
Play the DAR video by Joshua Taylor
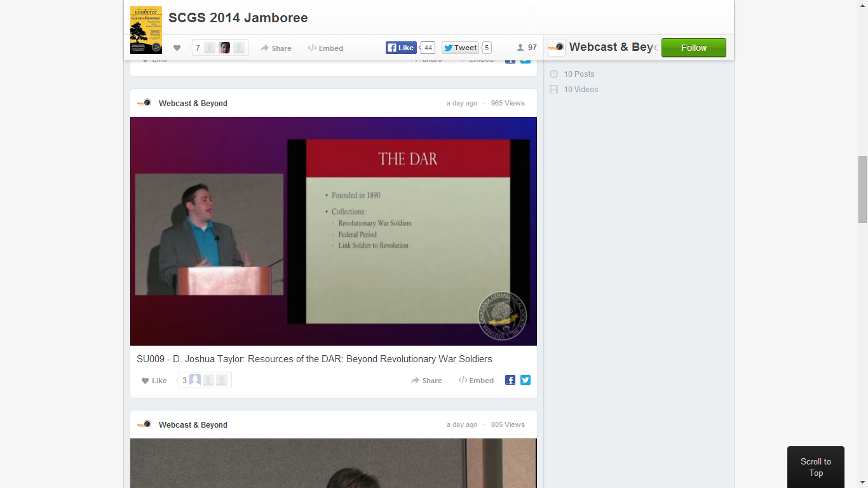(334, 231)
